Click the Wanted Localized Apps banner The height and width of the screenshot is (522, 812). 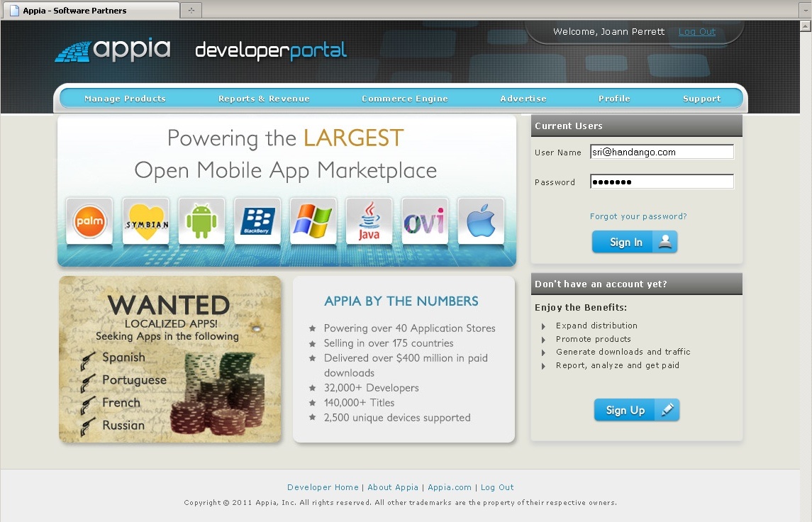point(170,360)
